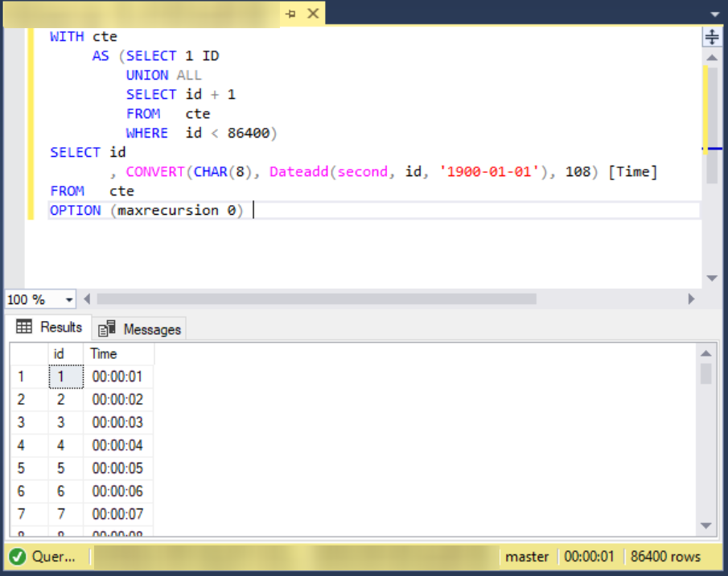728x576 pixels.
Task: Click the '1900-01-01' date string
Action: point(489,171)
